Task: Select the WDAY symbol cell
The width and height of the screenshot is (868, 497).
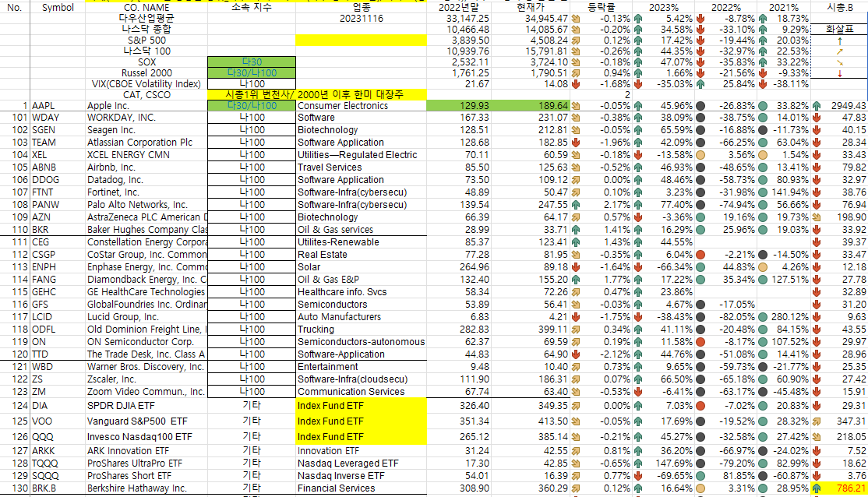Action: (x=58, y=118)
